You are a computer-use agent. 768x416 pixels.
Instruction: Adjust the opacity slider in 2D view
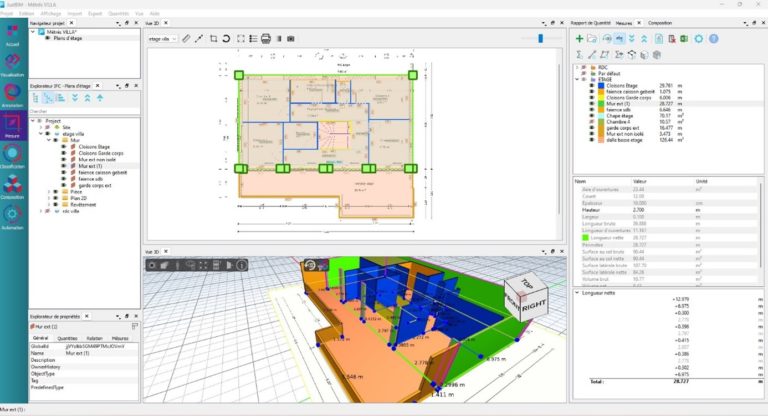point(541,38)
